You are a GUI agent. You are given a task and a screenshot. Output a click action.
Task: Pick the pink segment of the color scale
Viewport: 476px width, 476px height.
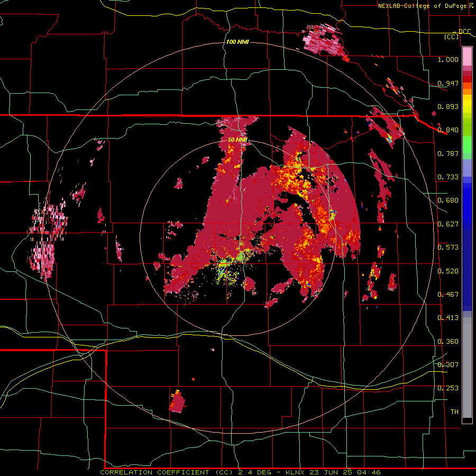coord(467,56)
